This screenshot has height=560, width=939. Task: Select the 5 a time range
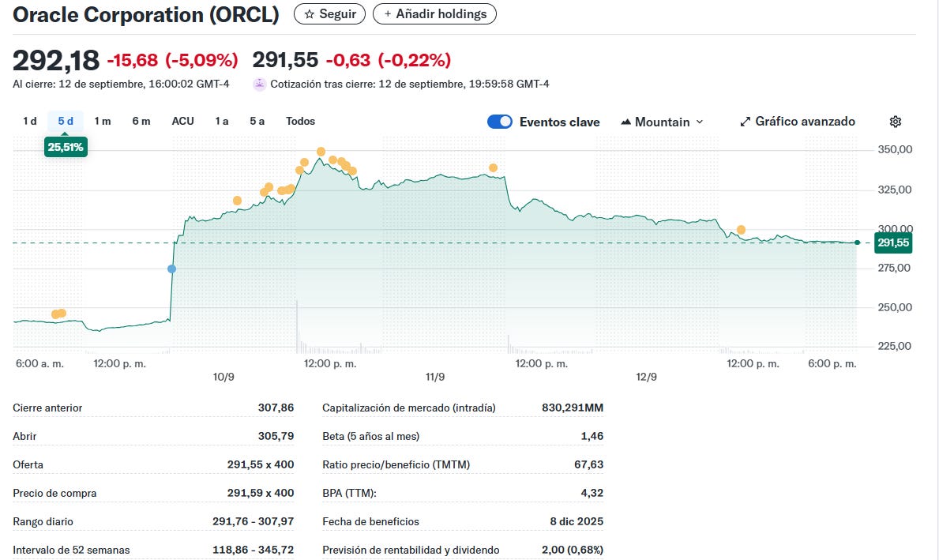[257, 121]
